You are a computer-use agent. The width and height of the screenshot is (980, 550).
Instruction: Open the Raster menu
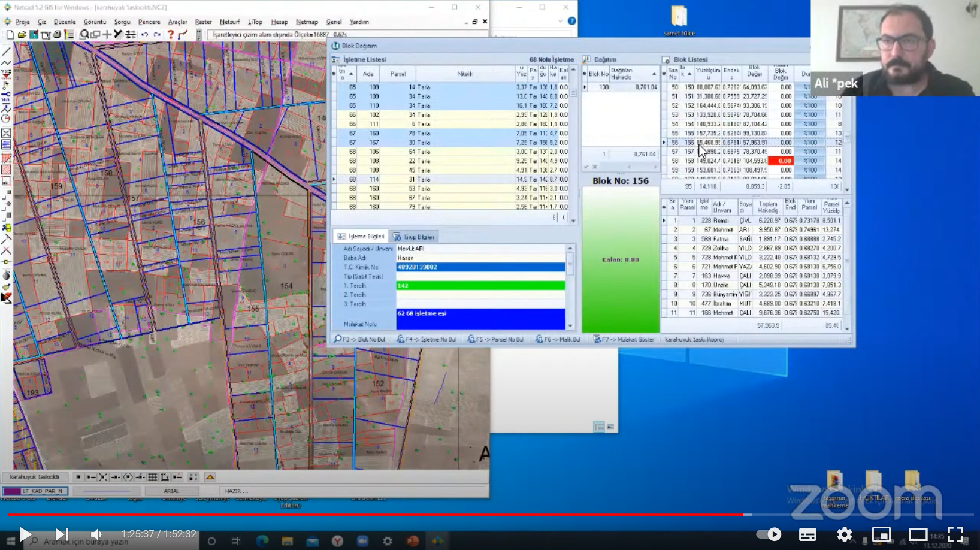tap(203, 22)
